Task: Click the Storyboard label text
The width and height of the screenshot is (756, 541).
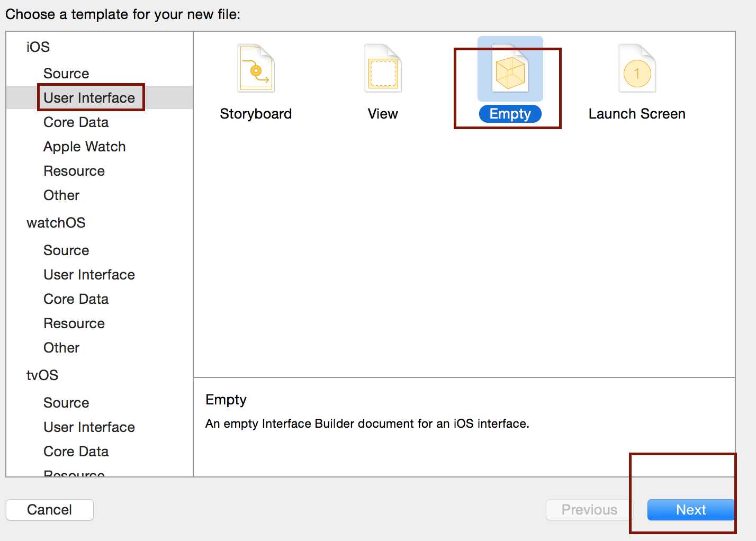Action: click(x=256, y=114)
